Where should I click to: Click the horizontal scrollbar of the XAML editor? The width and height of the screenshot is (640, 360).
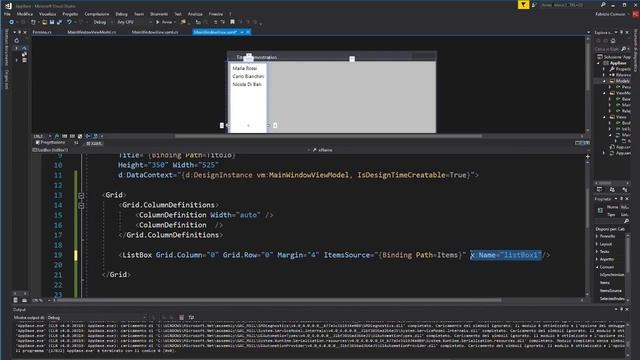point(280,300)
